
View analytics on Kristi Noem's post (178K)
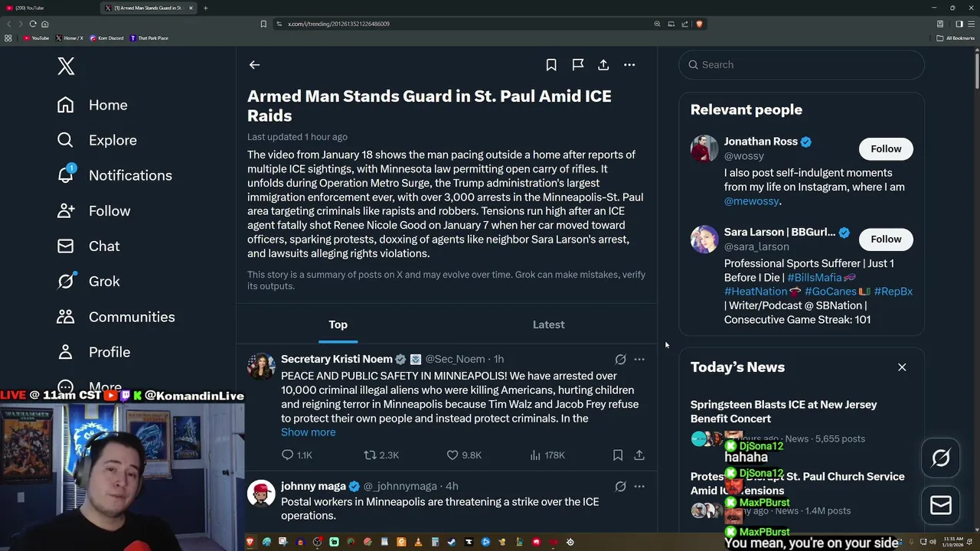pyautogui.click(x=547, y=455)
